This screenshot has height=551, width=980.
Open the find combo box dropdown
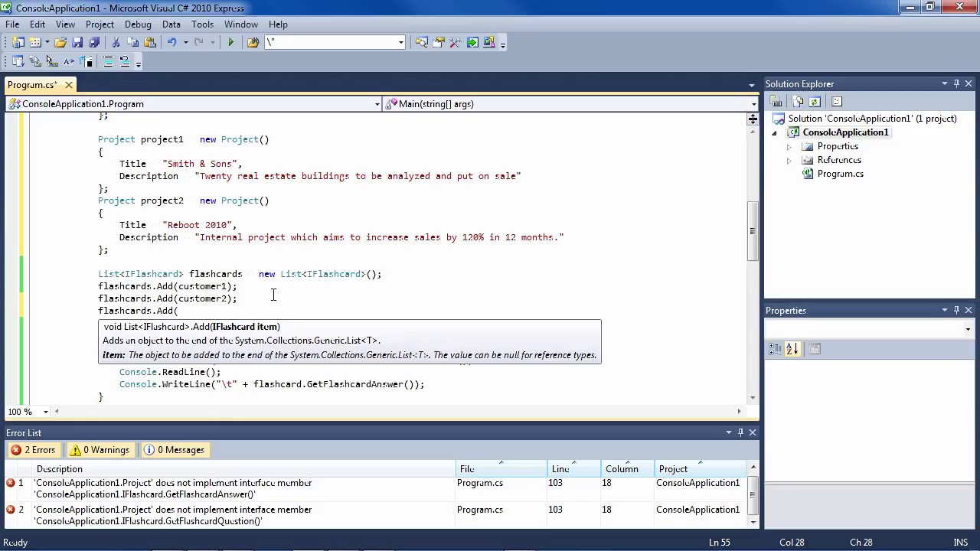(x=400, y=43)
